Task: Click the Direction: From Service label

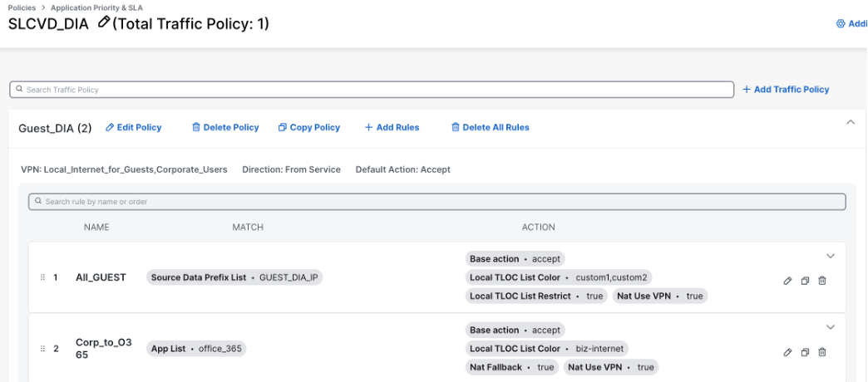Action: [291, 169]
